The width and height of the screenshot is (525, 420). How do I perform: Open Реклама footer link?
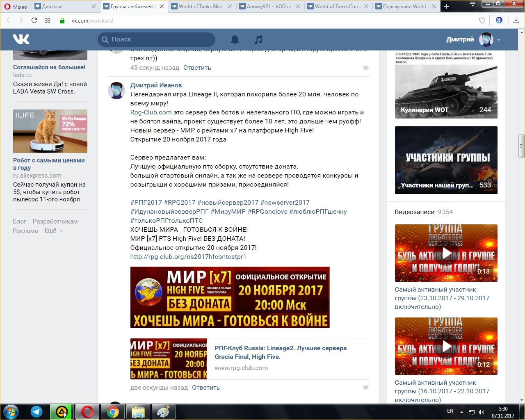point(25,231)
